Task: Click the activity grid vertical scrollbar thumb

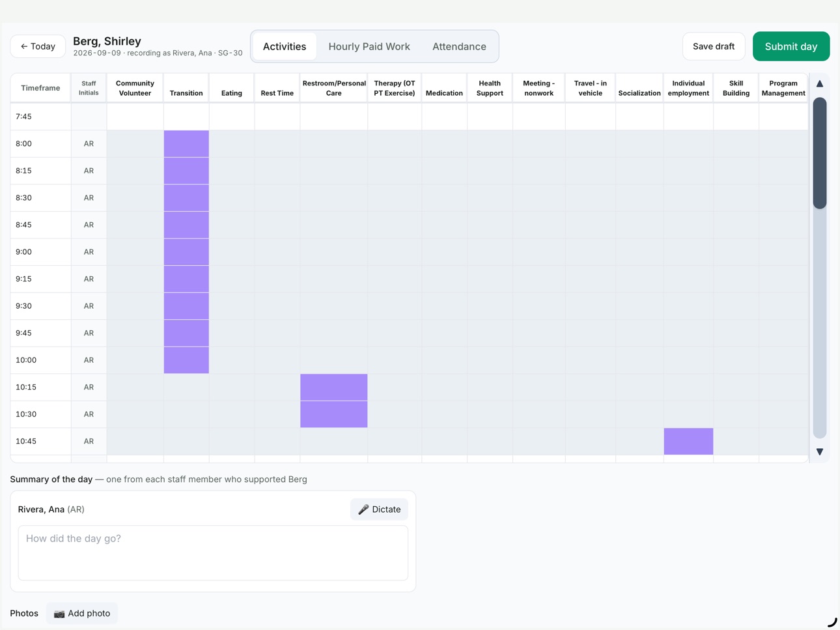Action: [x=820, y=153]
